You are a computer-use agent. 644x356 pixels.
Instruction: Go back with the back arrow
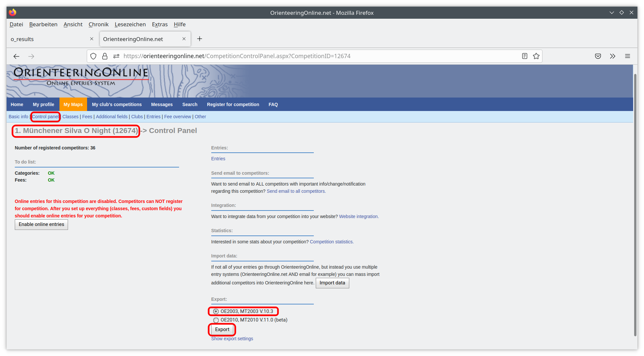16,56
